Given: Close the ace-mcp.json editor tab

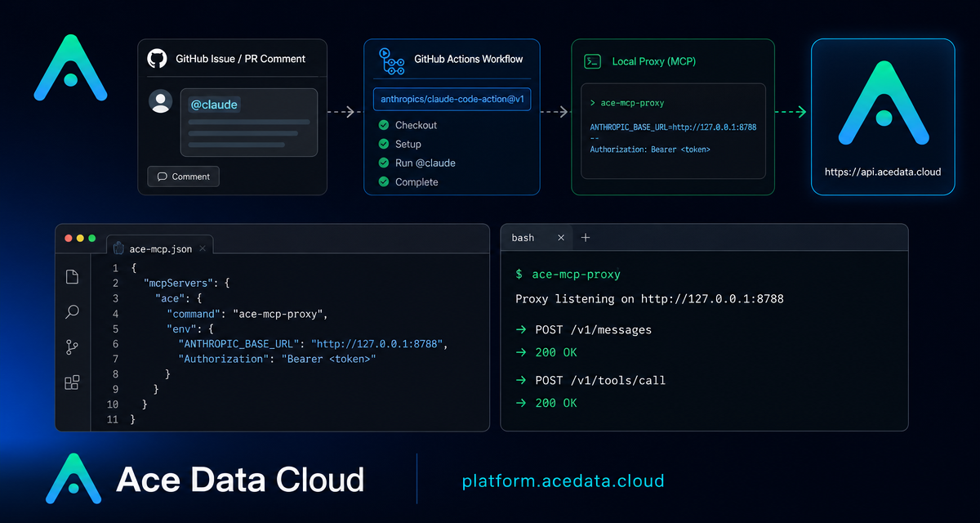Looking at the screenshot, I should tap(201, 248).
